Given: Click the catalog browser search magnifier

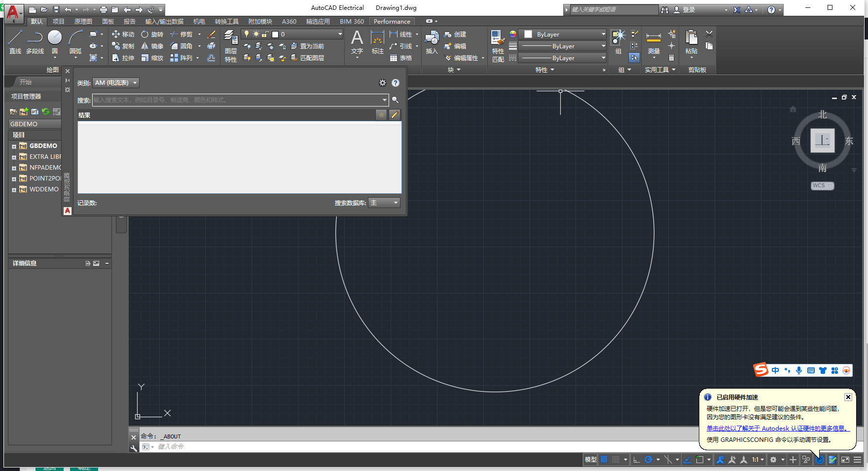Looking at the screenshot, I should [x=395, y=100].
